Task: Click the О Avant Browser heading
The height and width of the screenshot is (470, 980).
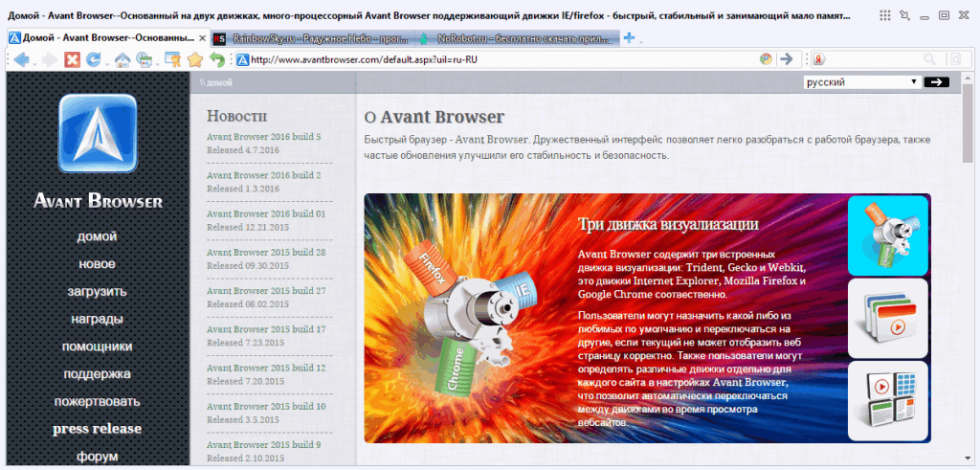Action: point(434,117)
